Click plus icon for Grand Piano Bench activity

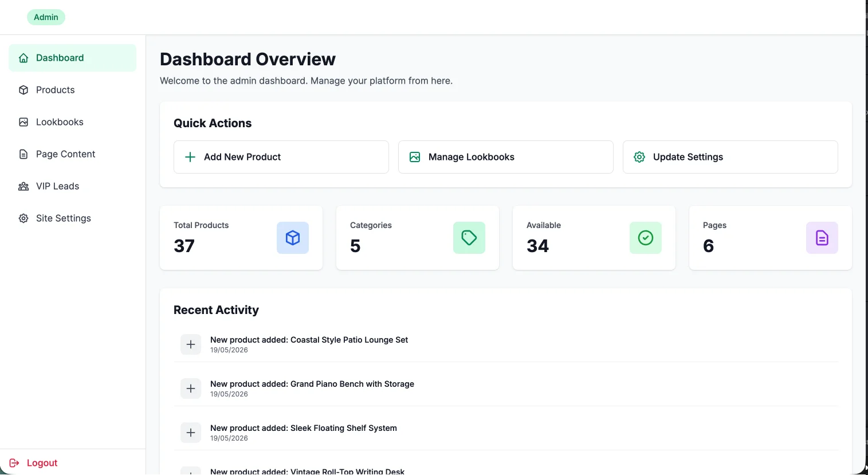tap(191, 388)
